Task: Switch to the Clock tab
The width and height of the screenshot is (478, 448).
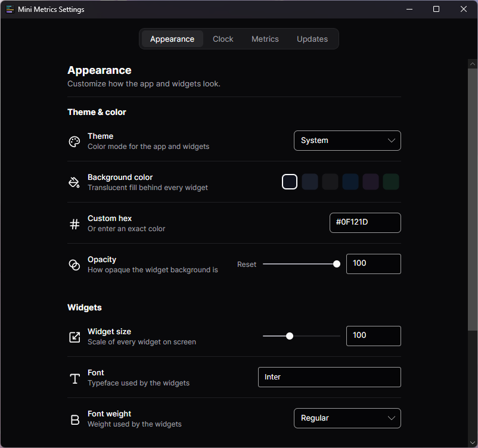Action: (x=223, y=39)
